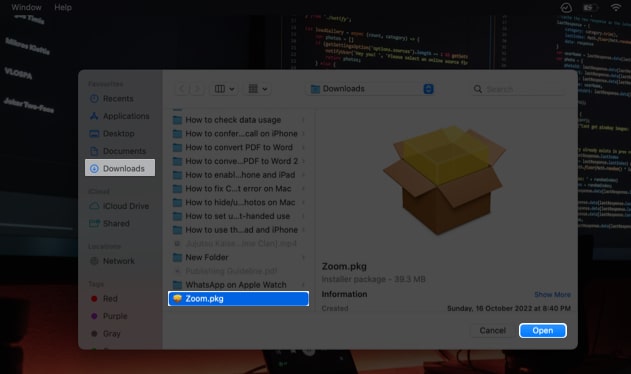Click the search magnifier icon
The width and height of the screenshot is (631, 374).
click(478, 89)
